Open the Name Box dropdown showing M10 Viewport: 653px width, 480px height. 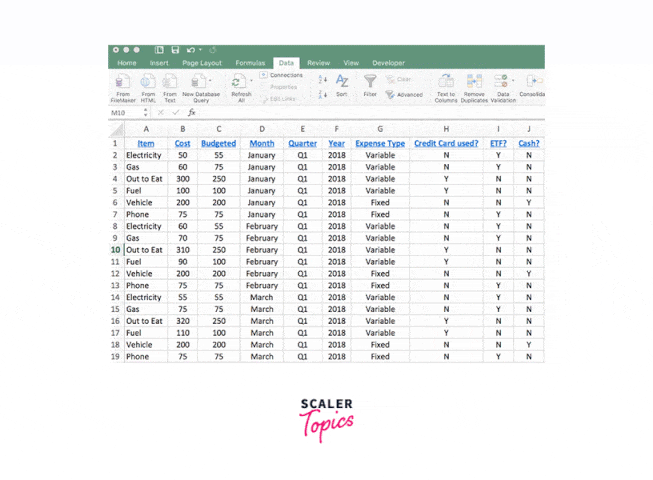[145, 113]
